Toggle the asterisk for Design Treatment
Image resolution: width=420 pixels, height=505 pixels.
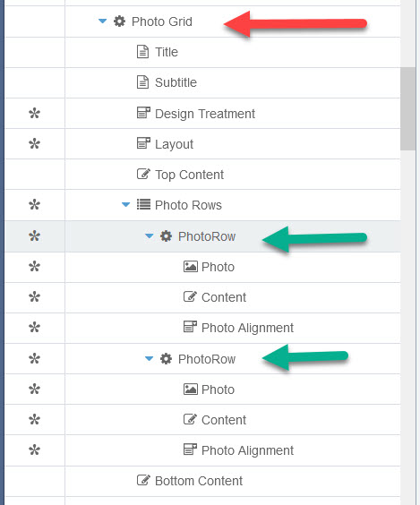click(x=34, y=114)
